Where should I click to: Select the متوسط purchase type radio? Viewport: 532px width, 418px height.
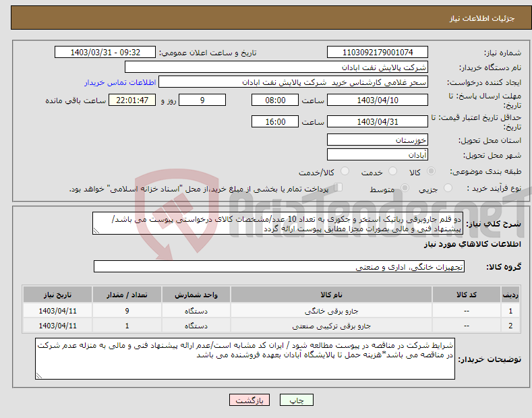[405, 188]
